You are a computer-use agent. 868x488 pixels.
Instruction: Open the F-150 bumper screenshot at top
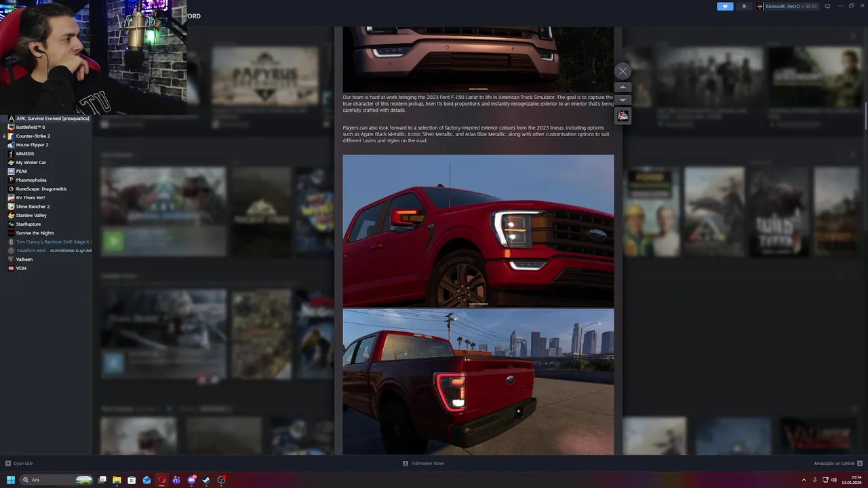point(478,59)
